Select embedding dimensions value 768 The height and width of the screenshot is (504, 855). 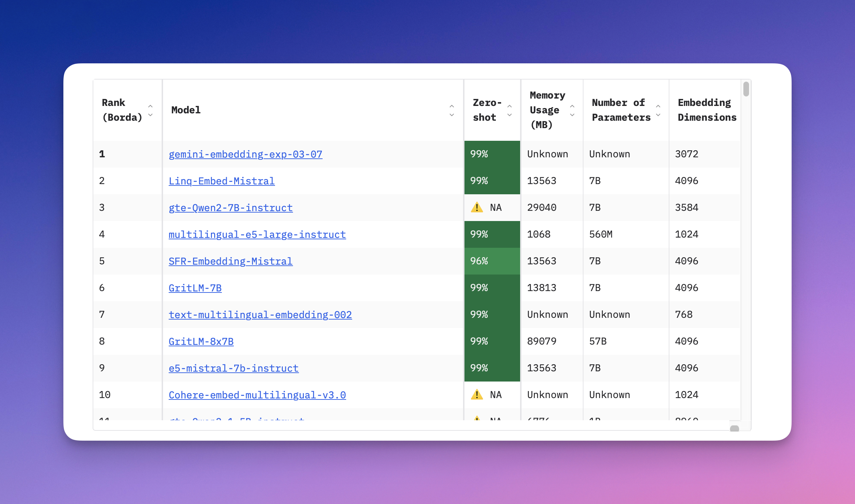pyautogui.click(x=684, y=315)
